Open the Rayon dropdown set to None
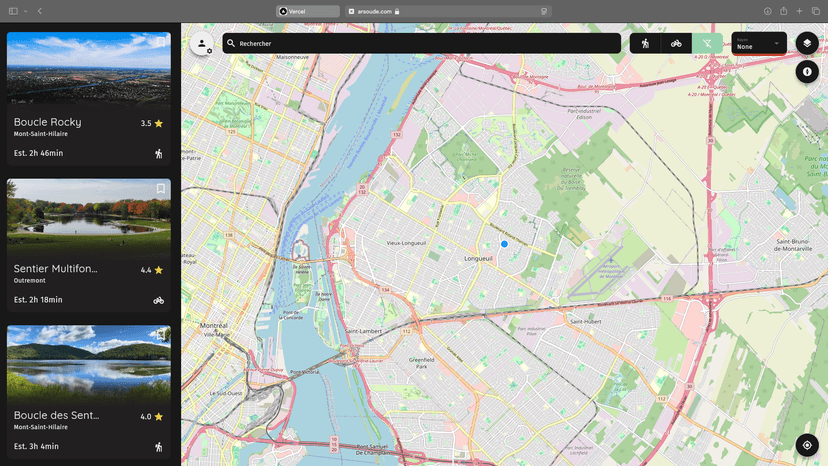The height and width of the screenshot is (466, 828). tap(759, 43)
